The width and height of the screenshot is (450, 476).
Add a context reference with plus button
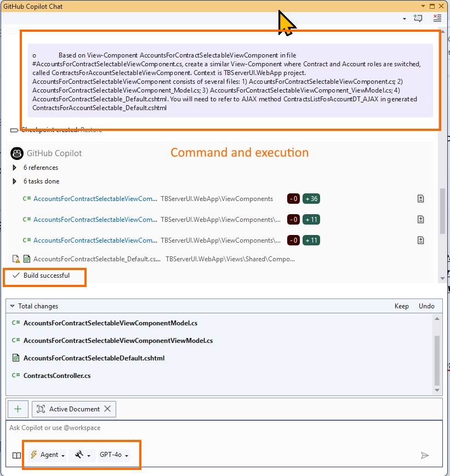click(18, 409)
